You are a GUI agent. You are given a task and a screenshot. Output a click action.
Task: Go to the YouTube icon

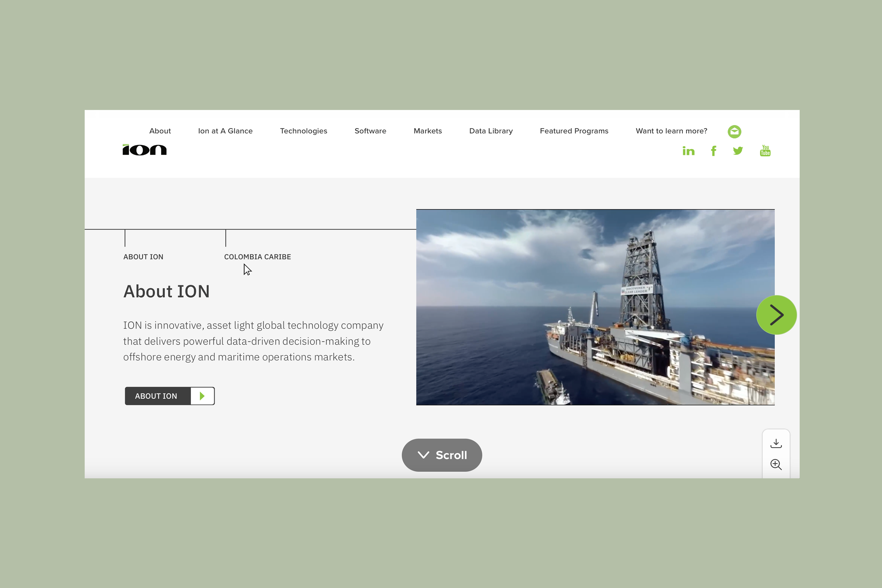tap(765, 151)
